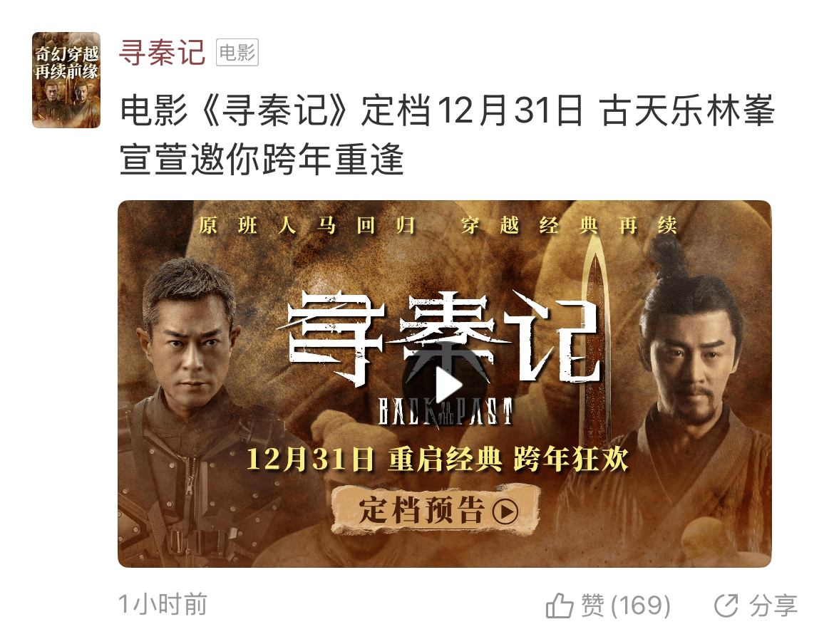Click the small play icon beside 定档预告
This screenshot has width=834, height=644.
[504, 511]
